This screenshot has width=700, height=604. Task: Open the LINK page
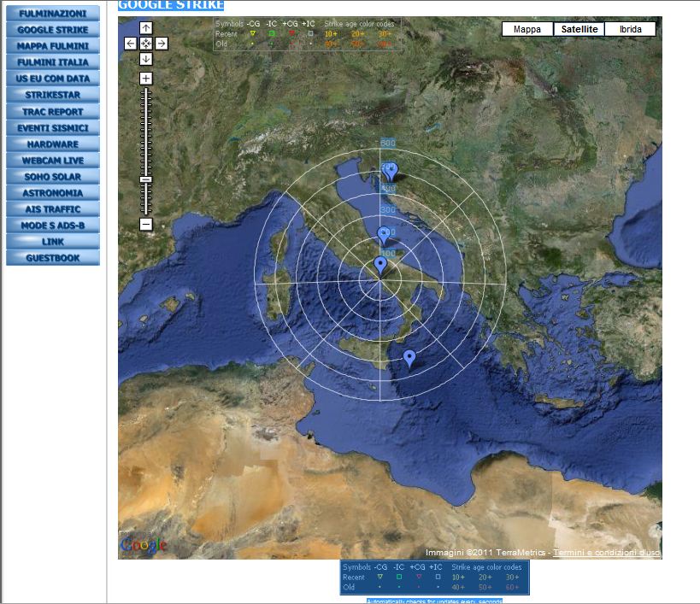click(53, 242)
